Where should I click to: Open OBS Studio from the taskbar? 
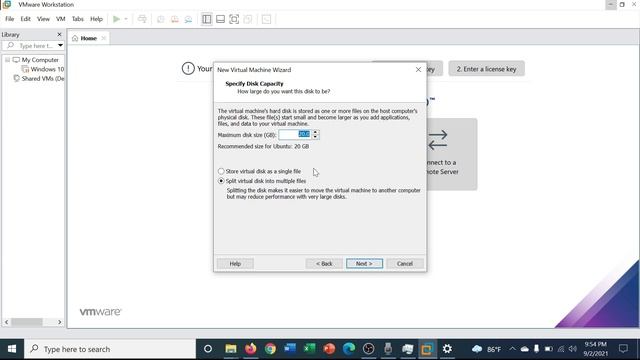368,349
